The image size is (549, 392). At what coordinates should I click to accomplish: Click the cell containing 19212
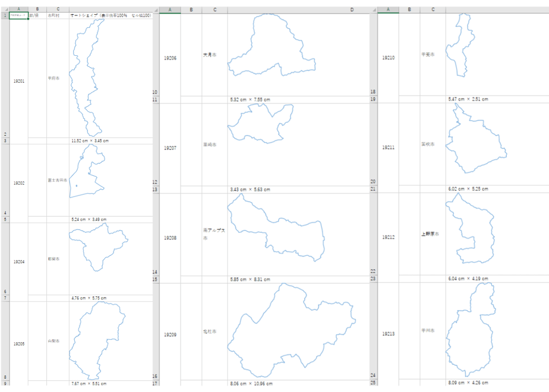pyautogui.click(x=389, y=238)
